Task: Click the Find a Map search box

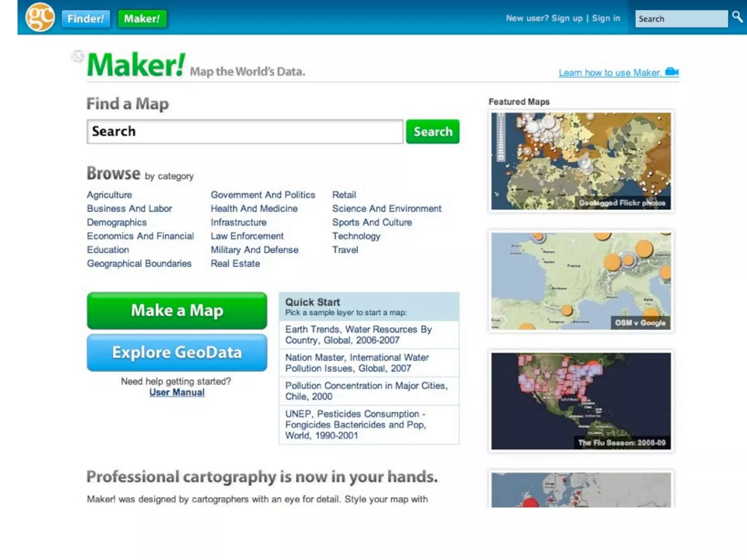Action: 245,131
